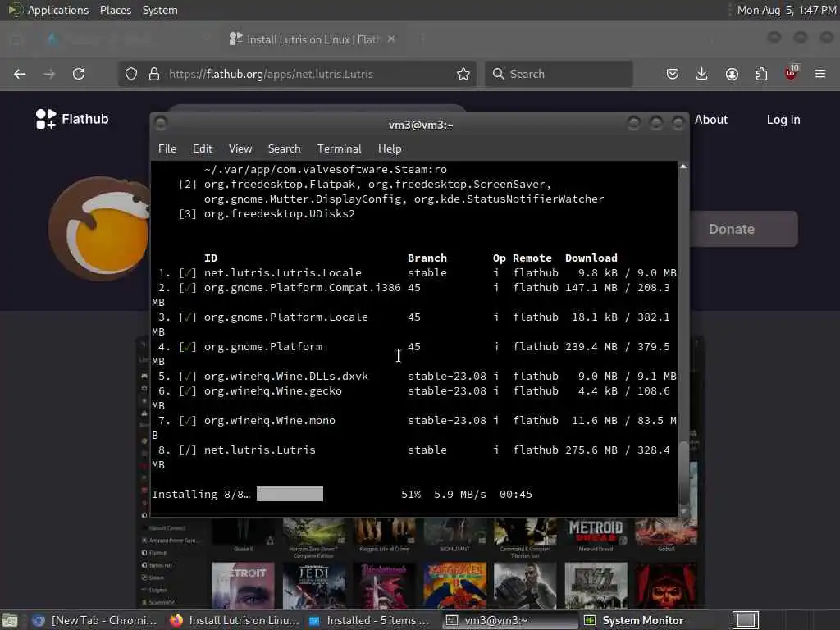Click net.lutris.Lutris.Locale text in terminal

(x=283, y=272)
